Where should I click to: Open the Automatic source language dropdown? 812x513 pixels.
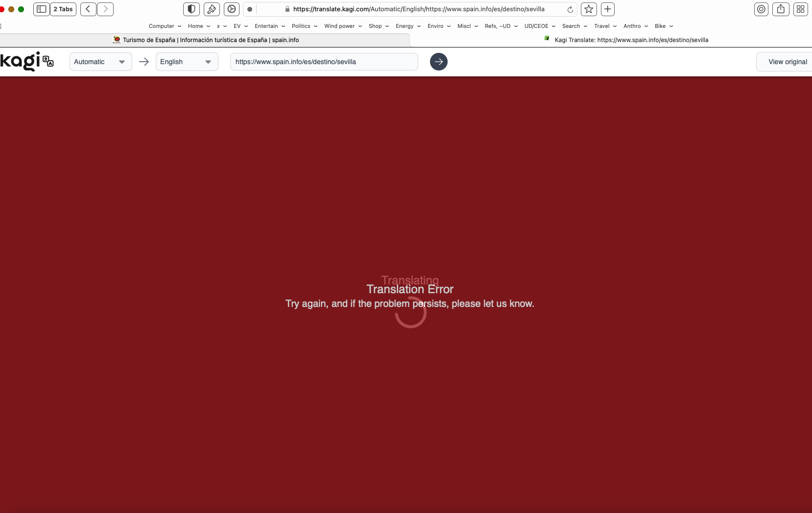100,62
